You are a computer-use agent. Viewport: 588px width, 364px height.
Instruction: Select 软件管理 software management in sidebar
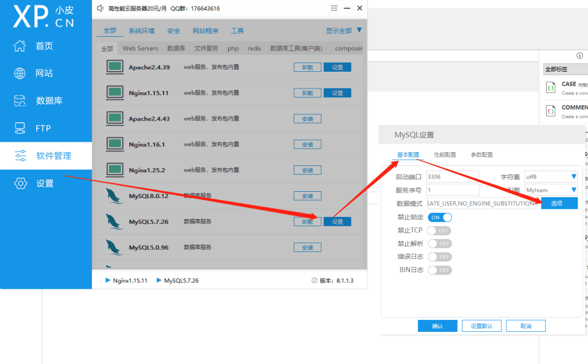click(46, 156)
